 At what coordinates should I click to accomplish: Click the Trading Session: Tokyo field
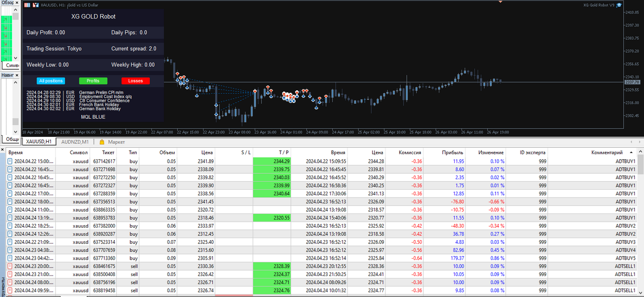(54, 48)
